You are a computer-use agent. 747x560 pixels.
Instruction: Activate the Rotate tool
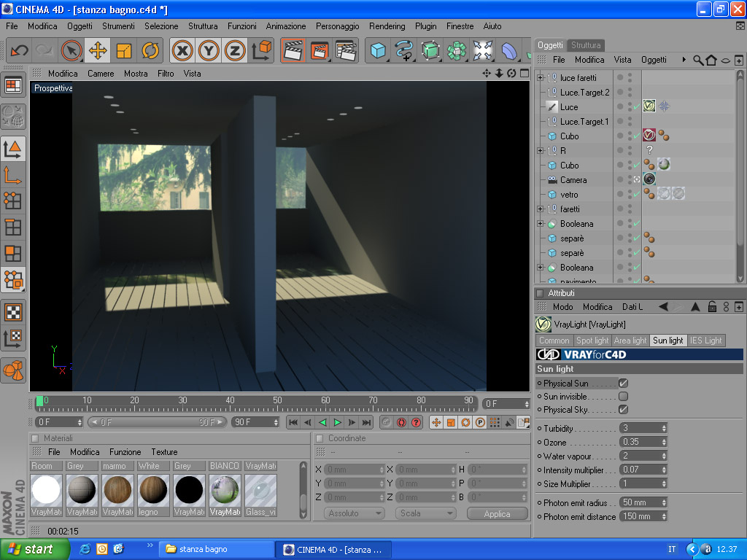pyautogui.click(x=150, y=50)
